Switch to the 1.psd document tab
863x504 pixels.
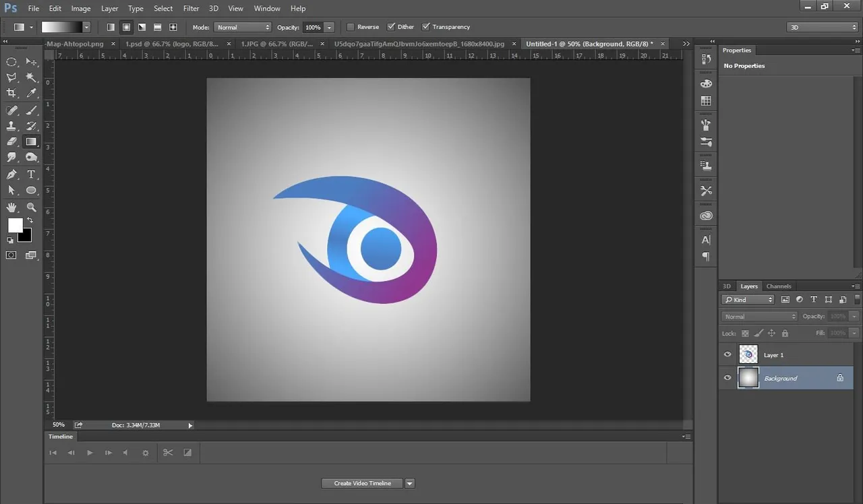tap(177, 44)
